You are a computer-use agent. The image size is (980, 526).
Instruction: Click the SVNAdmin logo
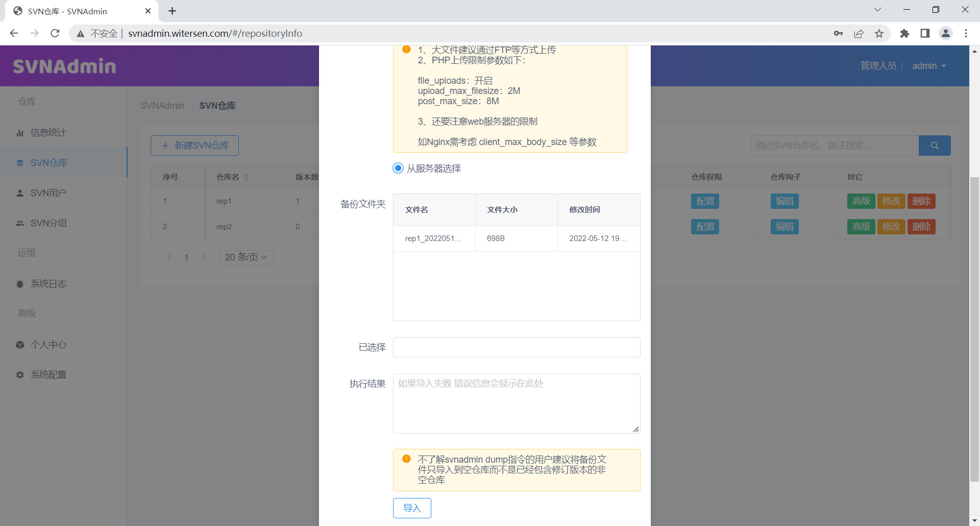pyautogui.click(x=64, y=66)
